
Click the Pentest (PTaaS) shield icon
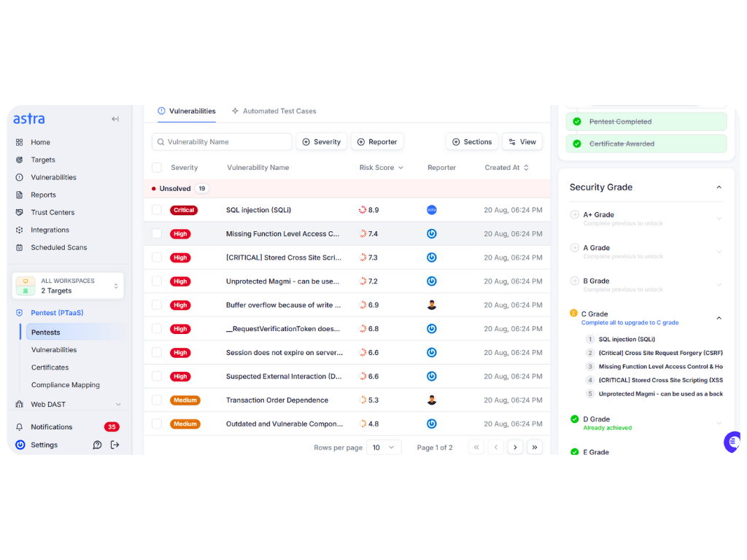20,313
